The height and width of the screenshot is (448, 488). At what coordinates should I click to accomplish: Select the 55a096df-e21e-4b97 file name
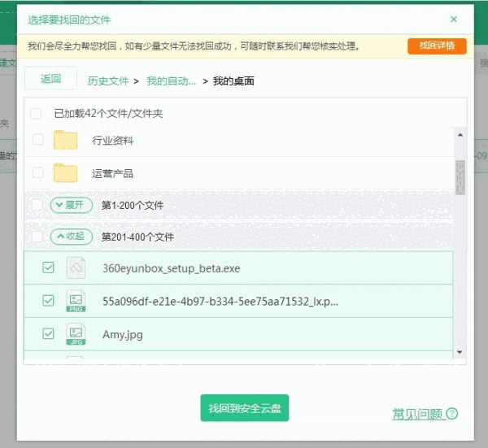[x=220, y=302]
